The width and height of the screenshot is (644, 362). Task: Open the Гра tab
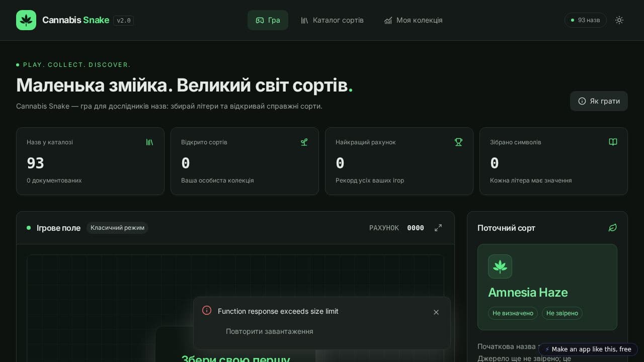pos(268,20)
